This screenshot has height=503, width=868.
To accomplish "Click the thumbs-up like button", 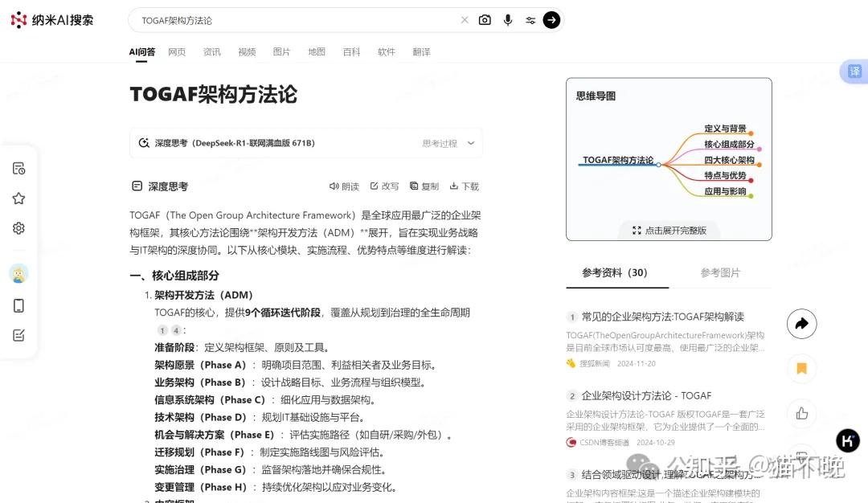I will (x=801, y=413).
